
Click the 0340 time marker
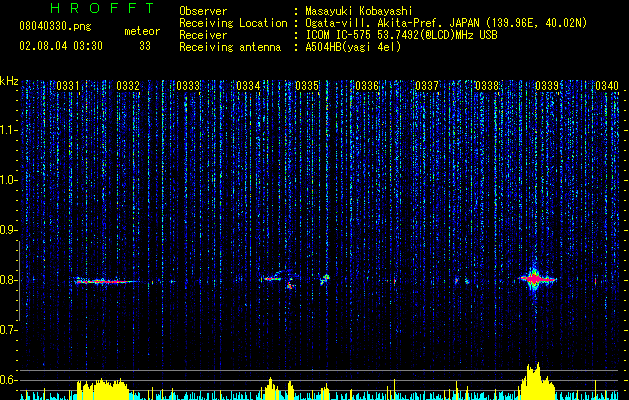pyautogui.click(x=607, y=86)
